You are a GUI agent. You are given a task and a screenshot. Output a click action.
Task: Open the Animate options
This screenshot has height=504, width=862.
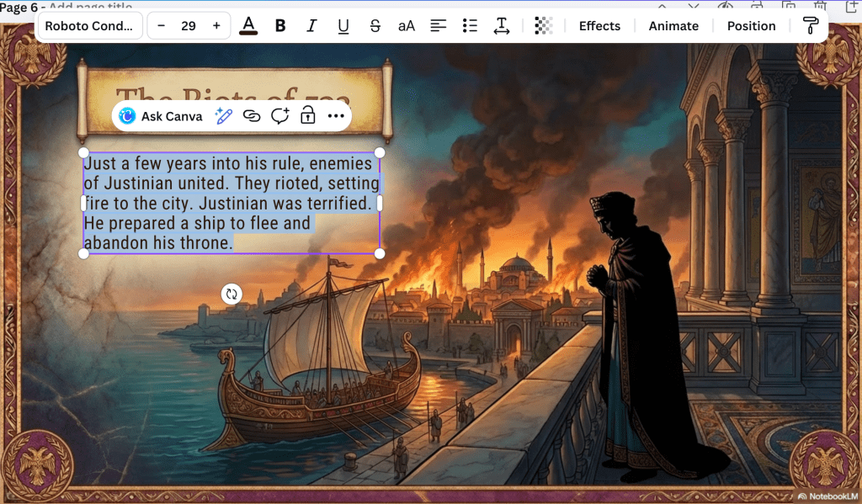(673, 26)
